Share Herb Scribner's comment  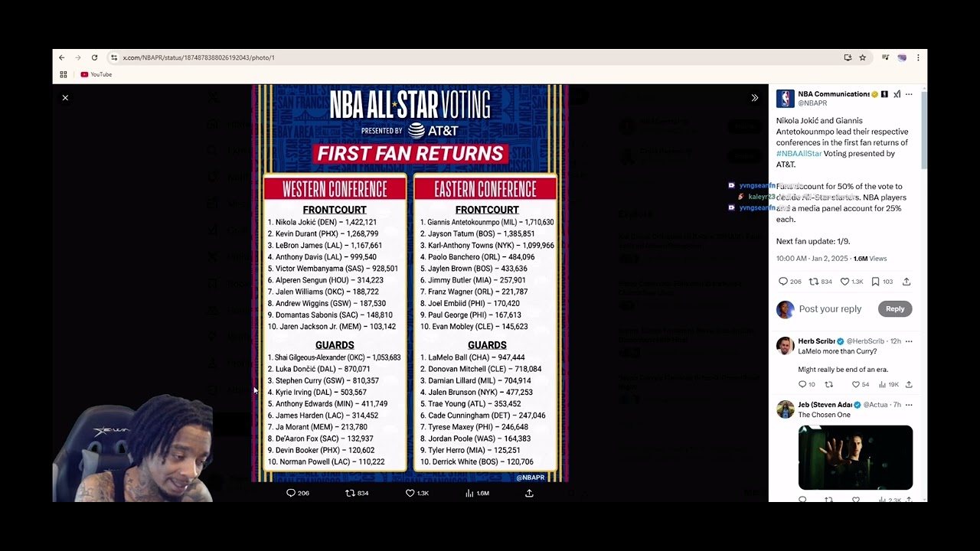click(909, 384)
